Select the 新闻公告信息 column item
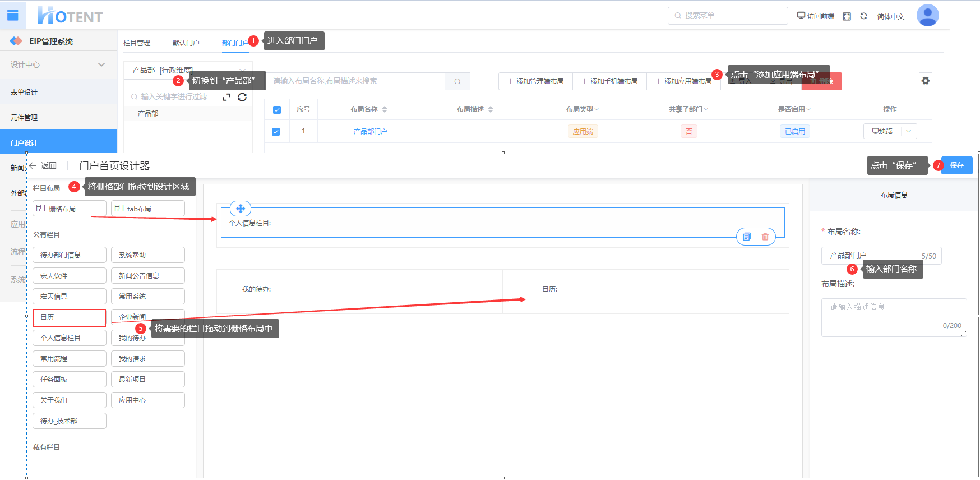980x480 pixels. click(148, 276)
